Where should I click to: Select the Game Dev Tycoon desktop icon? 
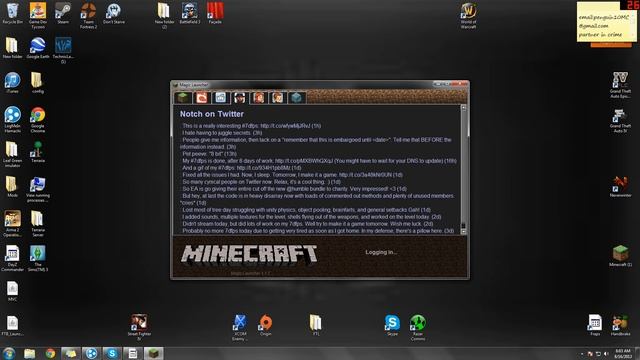pyautogui.click(x=38, y=15)
